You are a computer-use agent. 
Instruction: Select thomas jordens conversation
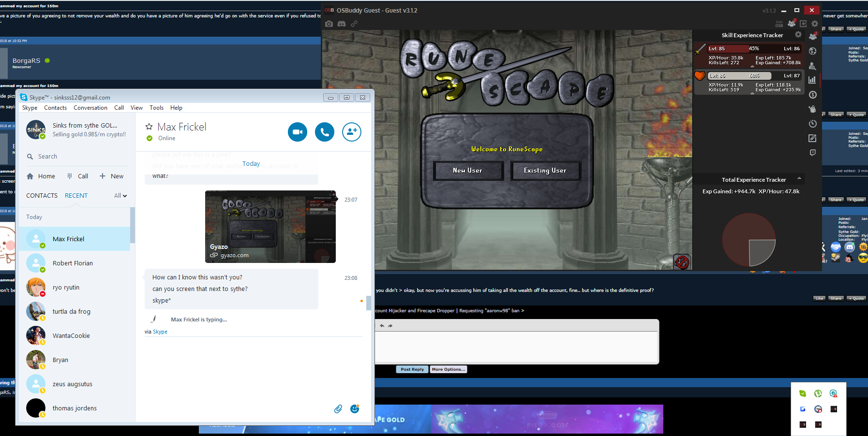point(75,408)
